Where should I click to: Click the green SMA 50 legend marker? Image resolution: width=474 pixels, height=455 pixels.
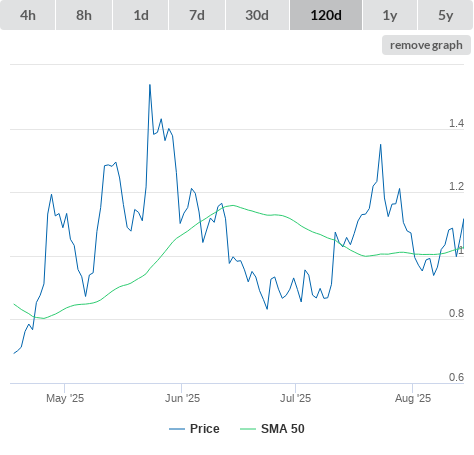pos(248,429)
